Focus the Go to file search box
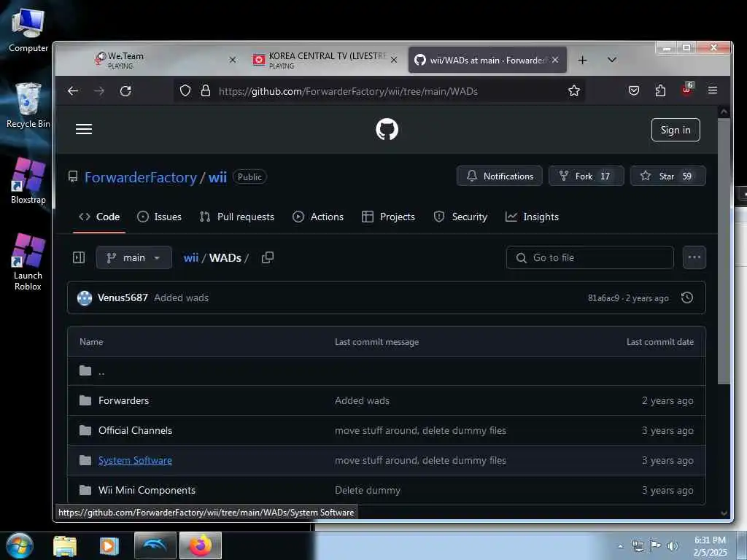The width and height of the screenshot is (747, 560). tap(589, 257)
